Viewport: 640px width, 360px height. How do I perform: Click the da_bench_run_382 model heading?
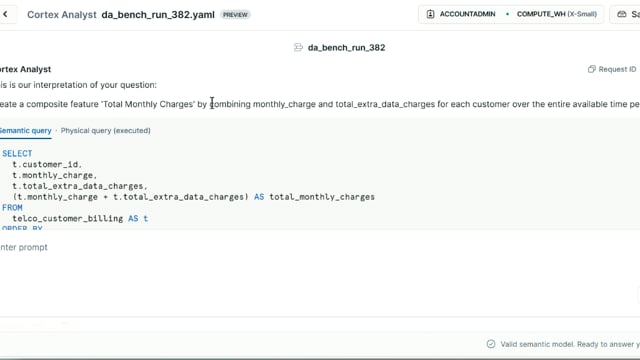347,48
